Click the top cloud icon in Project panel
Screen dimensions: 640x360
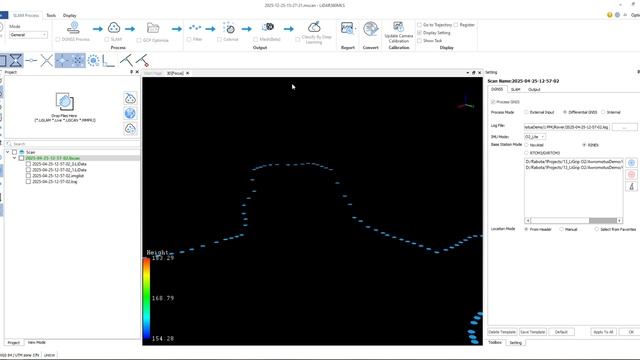click(x=130, y=98)
